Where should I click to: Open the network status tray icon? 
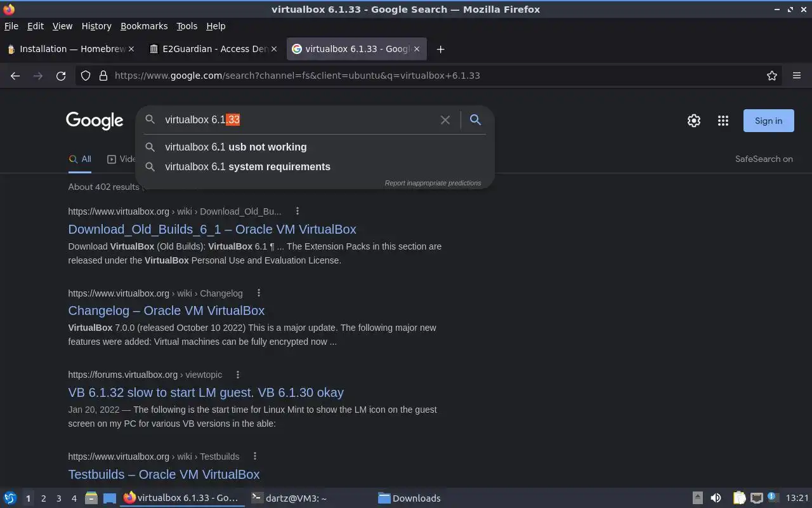[x=756, y=498]
